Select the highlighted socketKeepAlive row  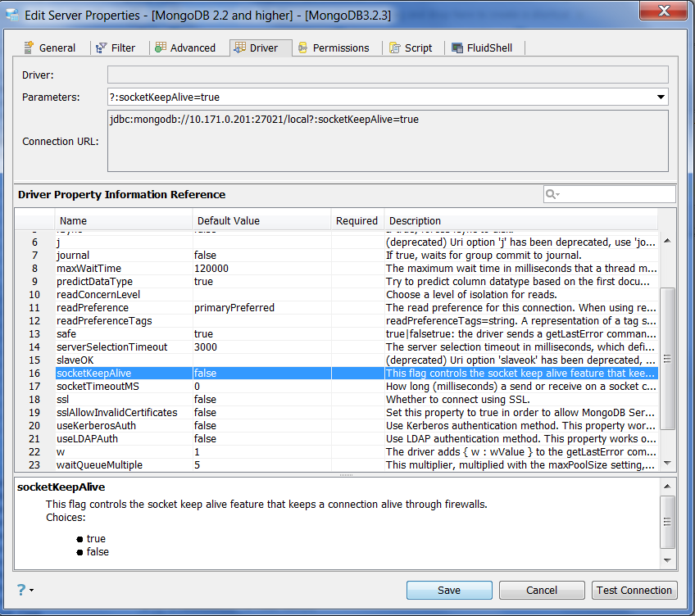337,374
